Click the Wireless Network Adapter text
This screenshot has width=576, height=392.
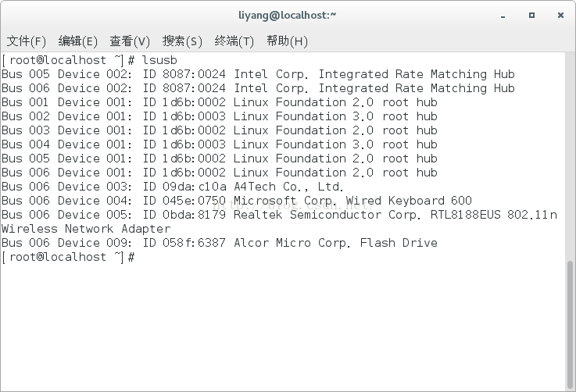point(86,229)
